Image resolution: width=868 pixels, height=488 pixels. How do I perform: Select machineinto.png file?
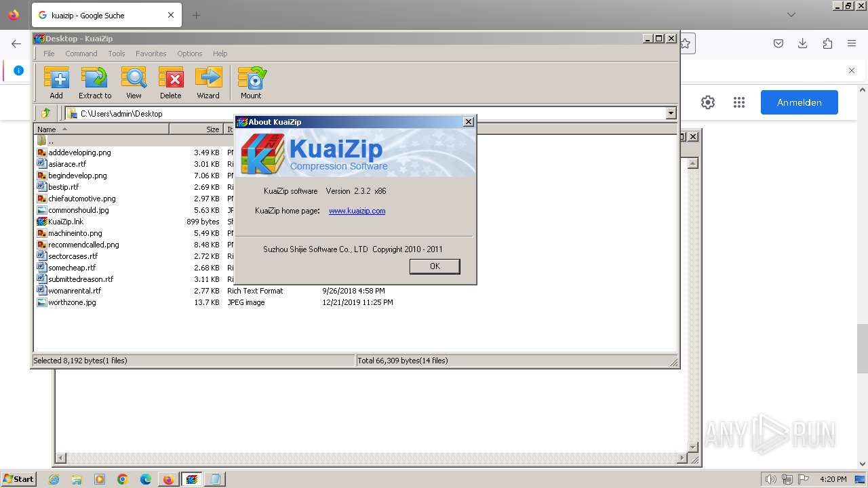click(x=75, y=233)
